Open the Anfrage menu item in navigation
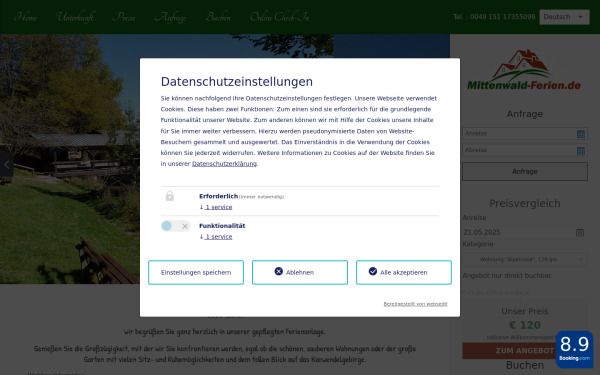 click(x=170, y=17)
